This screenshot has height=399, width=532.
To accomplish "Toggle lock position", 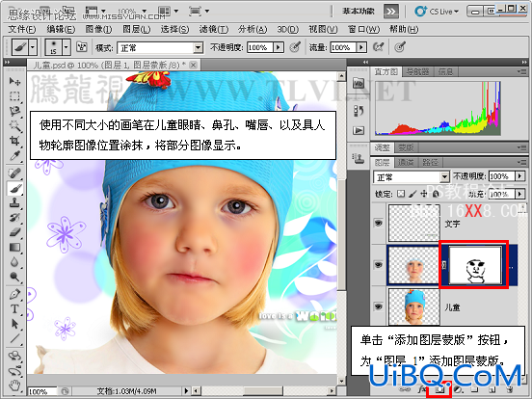I will pyautogui.click(x=424, y=194).
